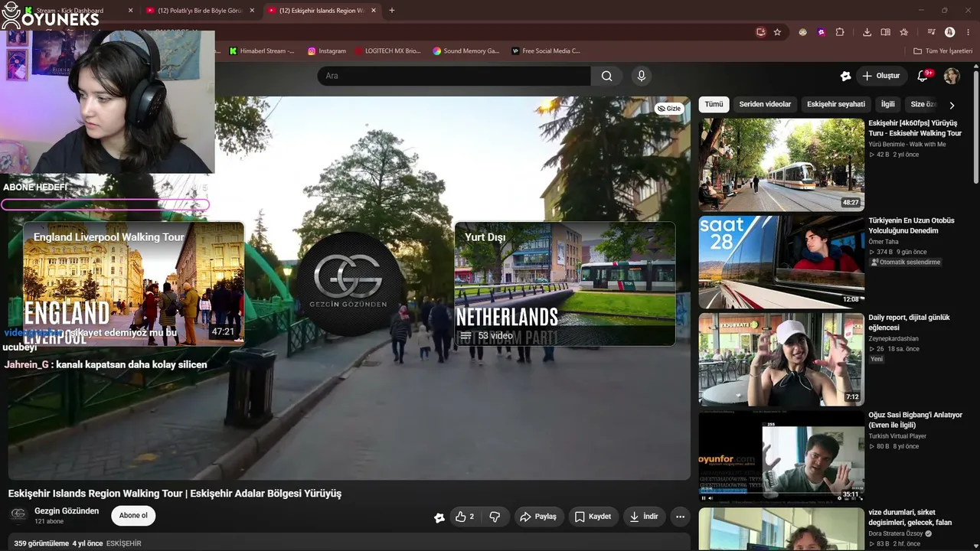
Task: Click the Gezgin Gözünden channel avatar under video
Action: coord(18,514)
